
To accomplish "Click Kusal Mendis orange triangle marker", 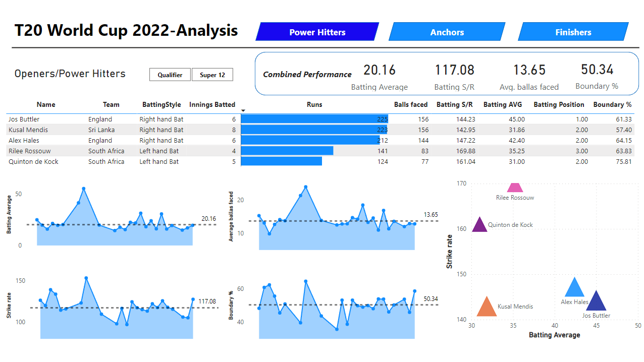I will click(x=487, y=308).
